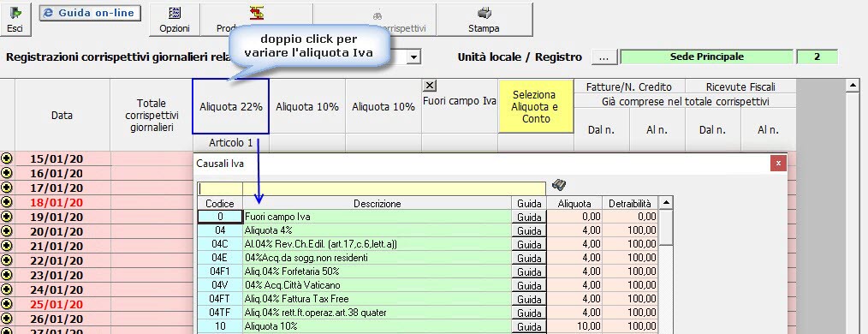Click the descrizione search input field
Image resolution: width=868 pixels, height=334 pixels.
(x=394, y=188)
